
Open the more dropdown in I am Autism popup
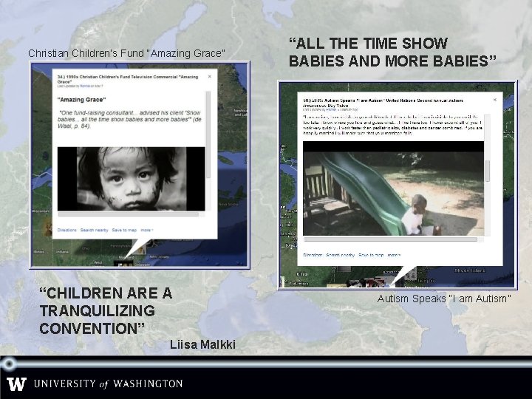coord(394,255)
